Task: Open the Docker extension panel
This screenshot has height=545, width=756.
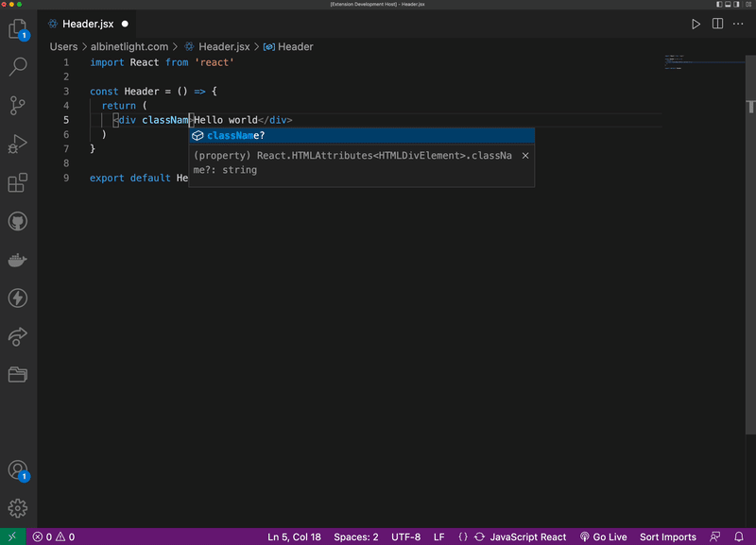Action: point(18,260)
